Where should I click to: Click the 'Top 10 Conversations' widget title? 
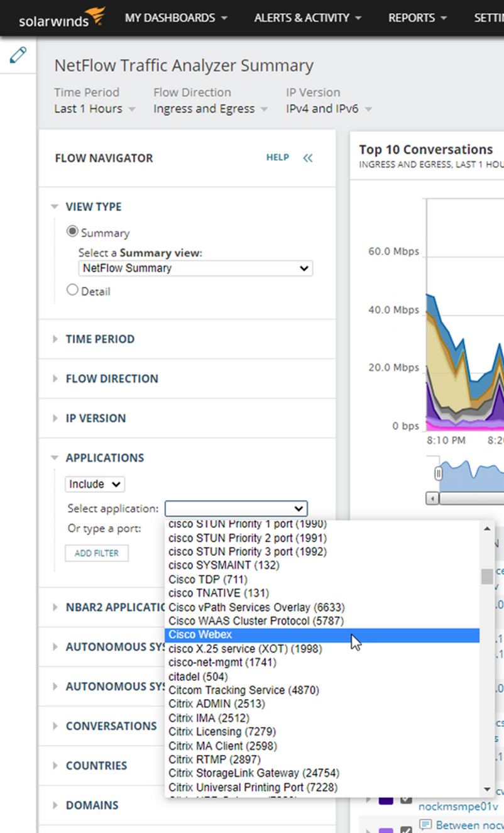(426, 150)
